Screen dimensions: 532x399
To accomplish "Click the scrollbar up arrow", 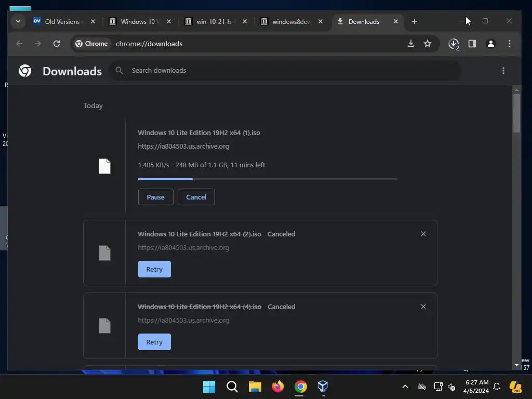I will (516, 90).
